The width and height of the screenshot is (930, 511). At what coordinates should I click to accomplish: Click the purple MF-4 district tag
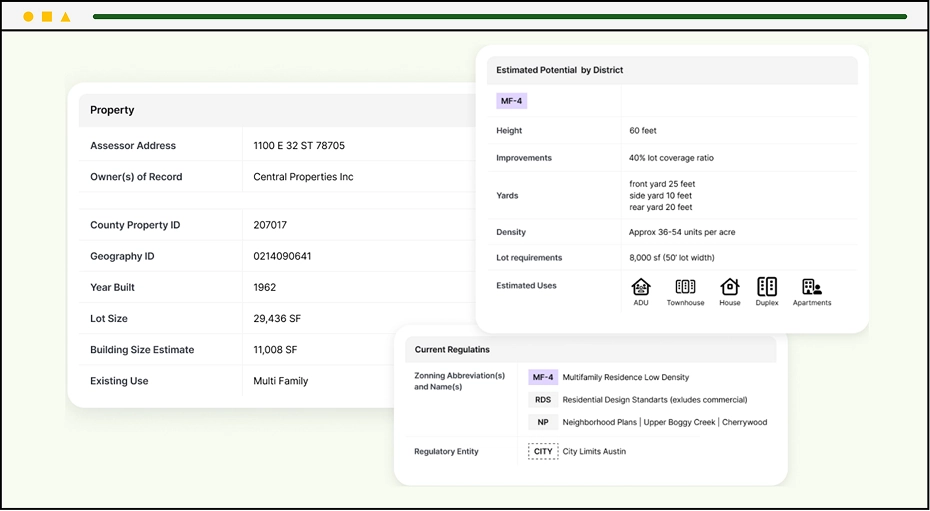tap(511, 101)
